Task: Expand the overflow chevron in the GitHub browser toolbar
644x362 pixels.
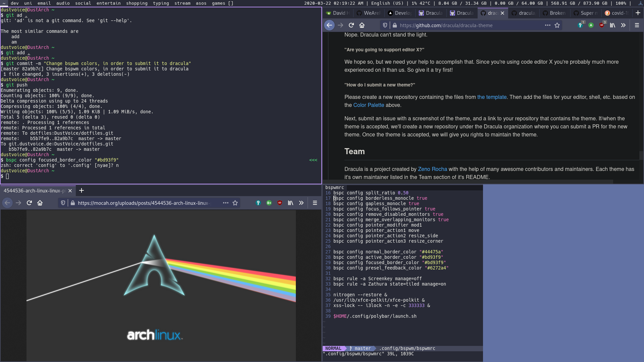Action: (623, 25)
